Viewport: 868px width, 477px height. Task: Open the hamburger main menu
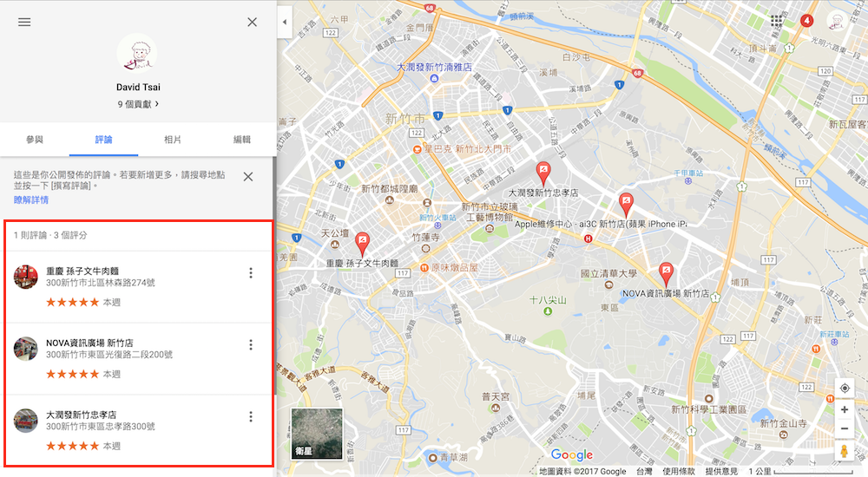tap(24, 23)
